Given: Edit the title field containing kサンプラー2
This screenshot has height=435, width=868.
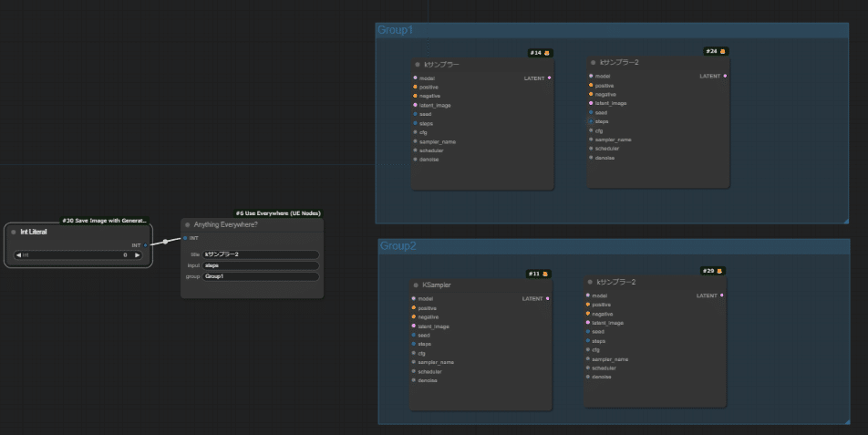Looking at the screenshot, I should (x=261, y=254).
